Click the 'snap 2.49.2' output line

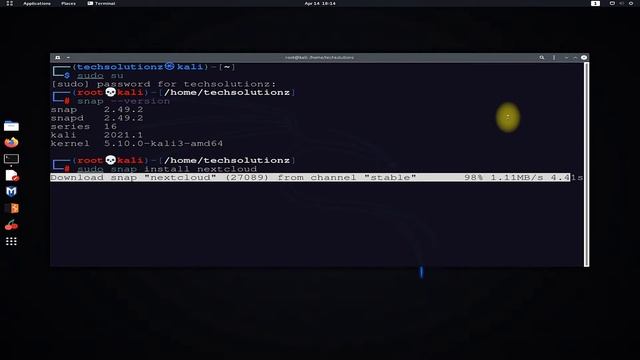click(x=97, y=109)
